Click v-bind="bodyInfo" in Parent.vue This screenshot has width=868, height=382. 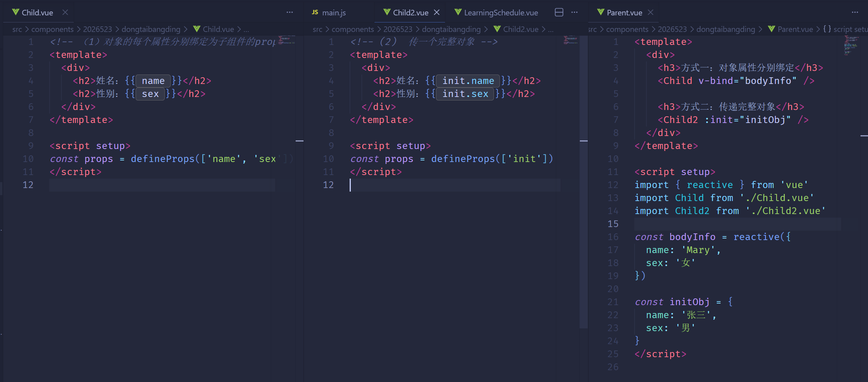pos(747,81)
